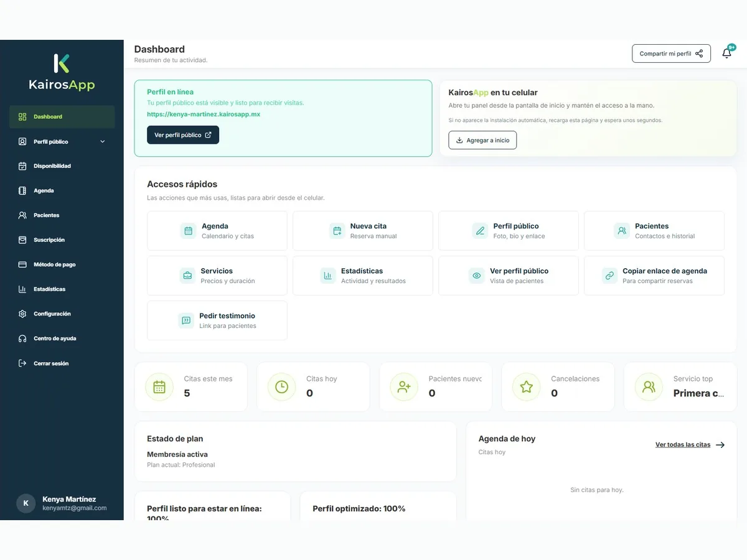Open Agenda from the sidebar menu
Screen dimensions: 747x560
click(x=62, y=191)
